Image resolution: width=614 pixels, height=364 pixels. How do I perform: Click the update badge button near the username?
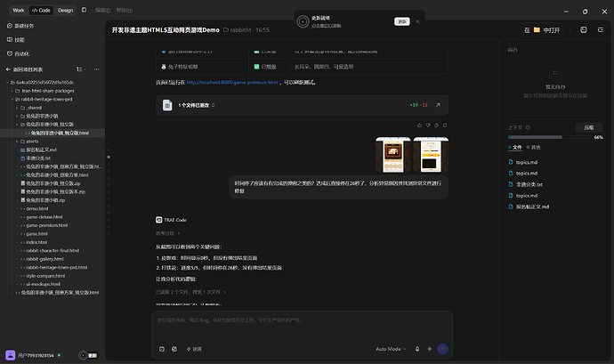(88, 355)
